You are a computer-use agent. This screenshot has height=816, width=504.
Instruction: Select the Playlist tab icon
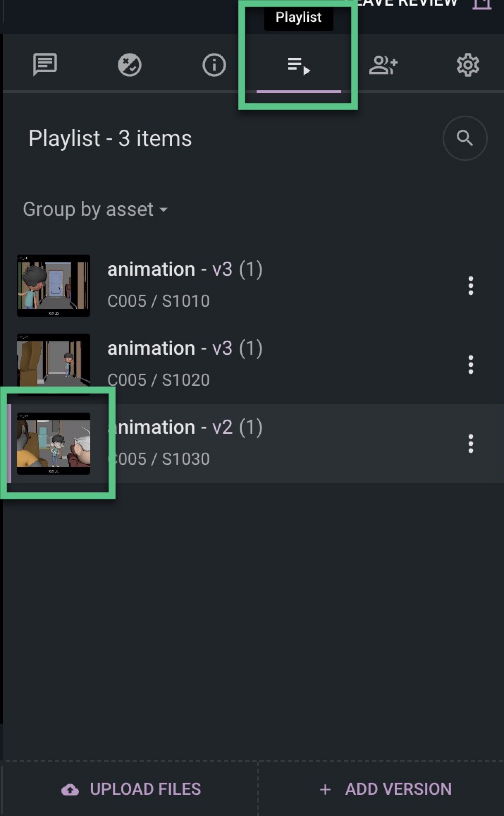tap(299, 66)
